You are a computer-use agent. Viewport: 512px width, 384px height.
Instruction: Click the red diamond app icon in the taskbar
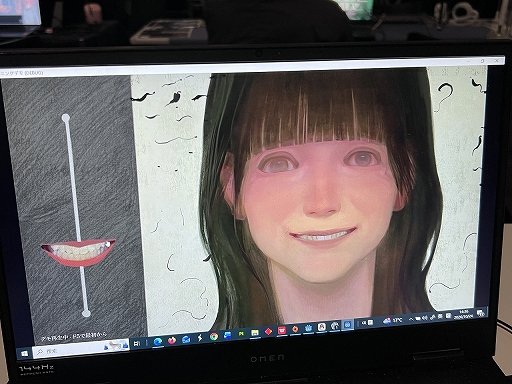pos(268,331)
